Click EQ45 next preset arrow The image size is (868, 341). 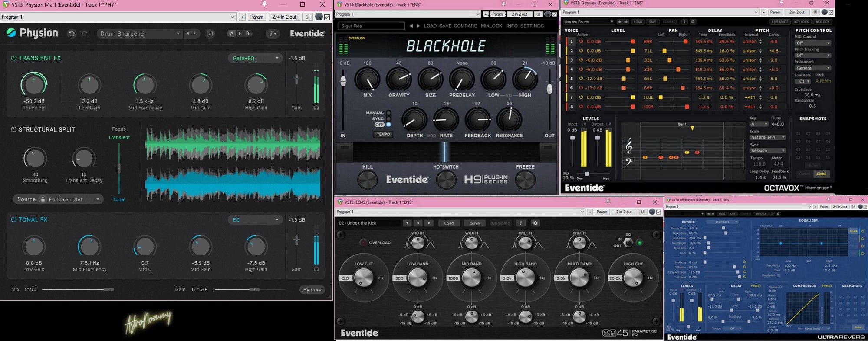pyautogui.click(x=429, y=223)
